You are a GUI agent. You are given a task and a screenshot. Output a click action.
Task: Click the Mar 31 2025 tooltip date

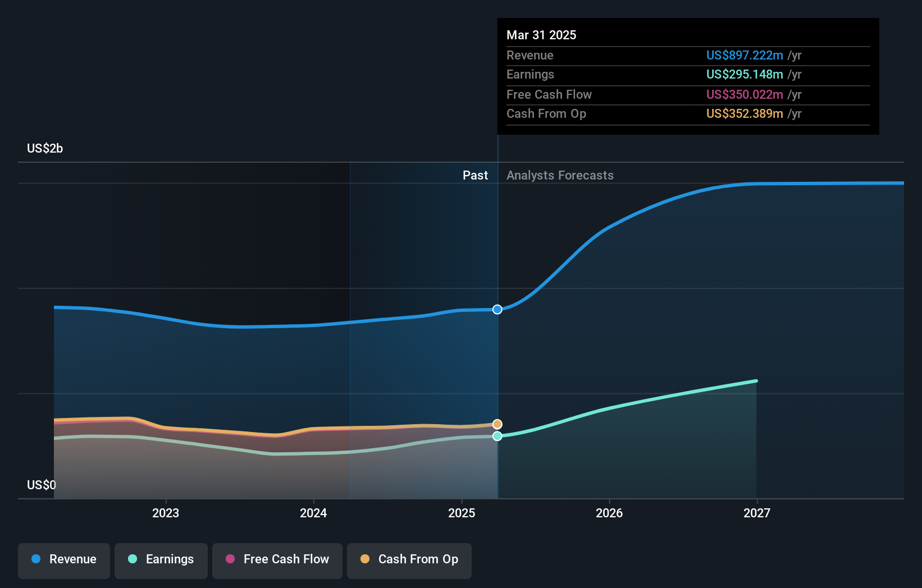pos(541,35)
